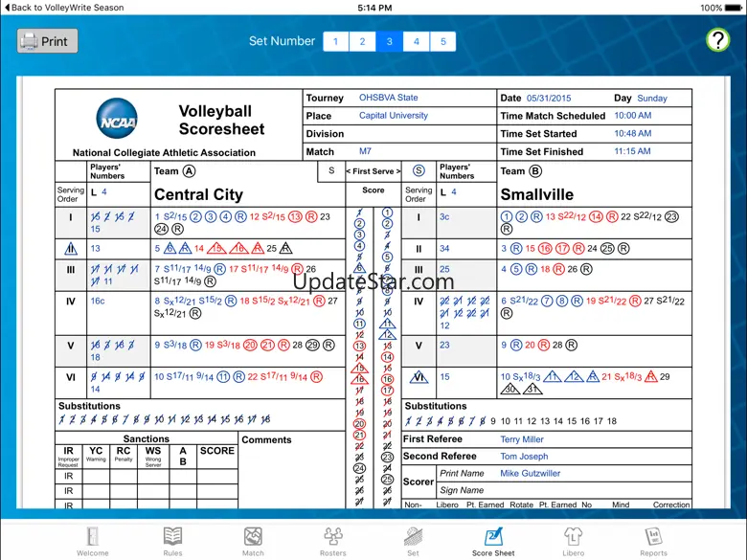
Task: Click team name Smallville
Action: [537, 194]
